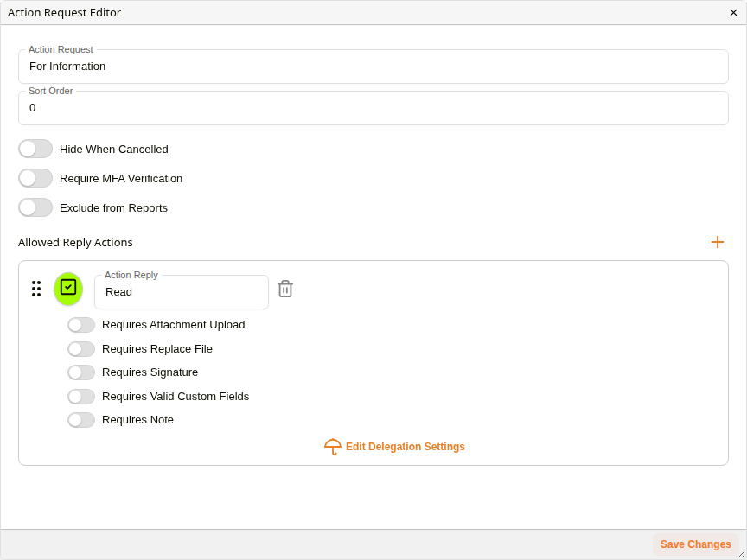Toggle Requires Replace File switch
Image resolution: width=747 pixels, height=560 pixels.
[81, 349]
